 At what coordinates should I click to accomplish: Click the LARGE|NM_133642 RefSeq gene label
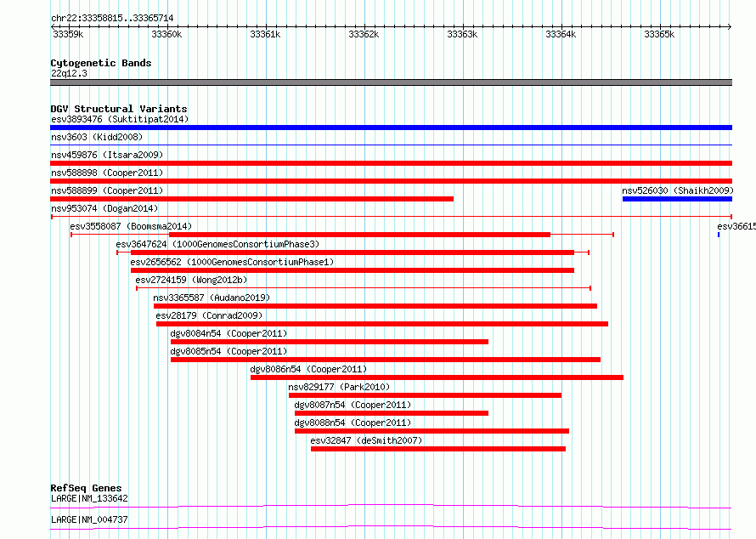[90, 498]
